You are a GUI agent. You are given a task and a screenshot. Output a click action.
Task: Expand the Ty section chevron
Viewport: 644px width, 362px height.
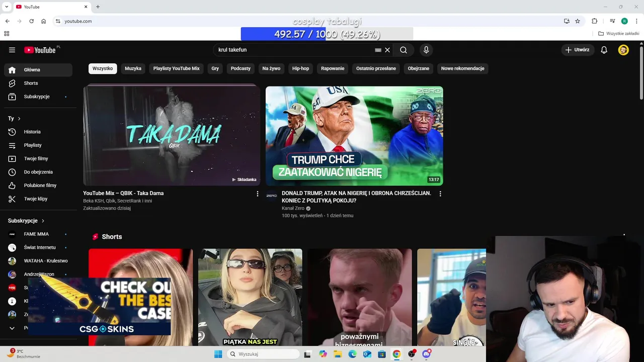[x=19, y=119]
